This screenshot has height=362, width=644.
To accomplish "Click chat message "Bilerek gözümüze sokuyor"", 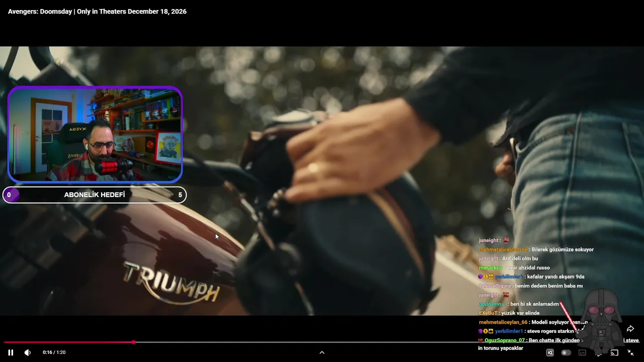I will click(562, 249).
